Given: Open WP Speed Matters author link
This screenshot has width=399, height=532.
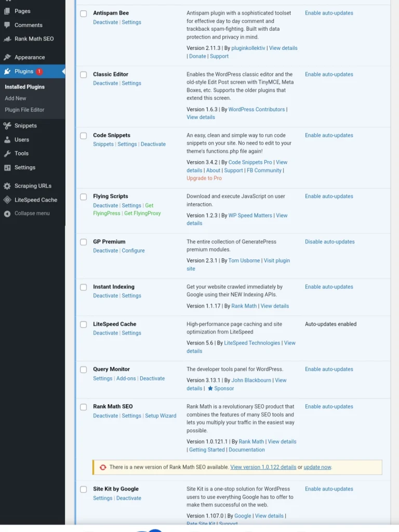Looking at the screenshot, I should 250,216.
